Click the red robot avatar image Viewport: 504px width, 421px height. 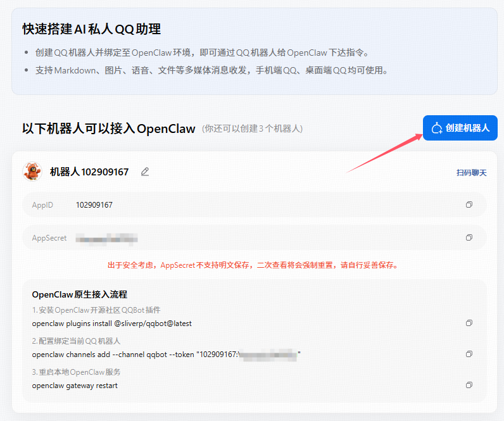pos(32,172)
